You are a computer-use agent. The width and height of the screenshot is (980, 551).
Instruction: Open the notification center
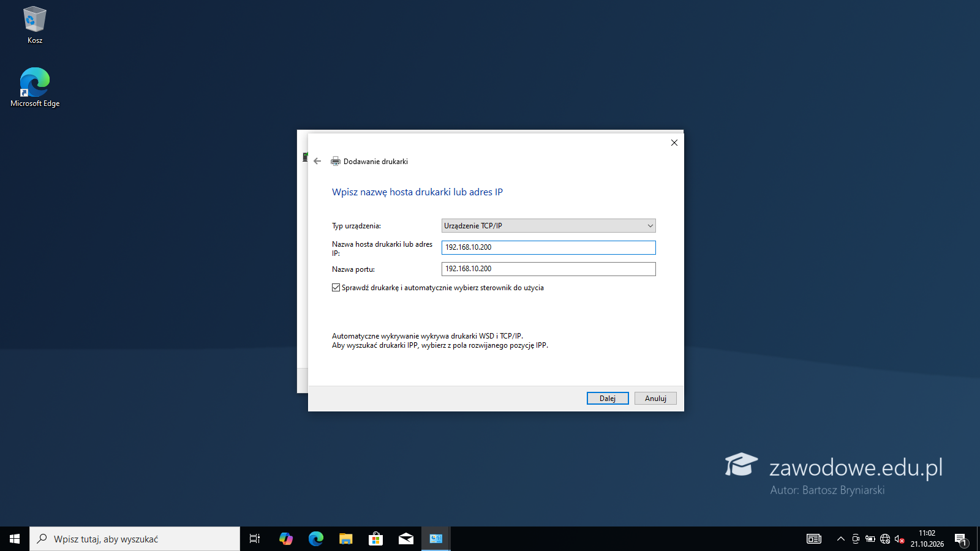(x=961, y=539)
